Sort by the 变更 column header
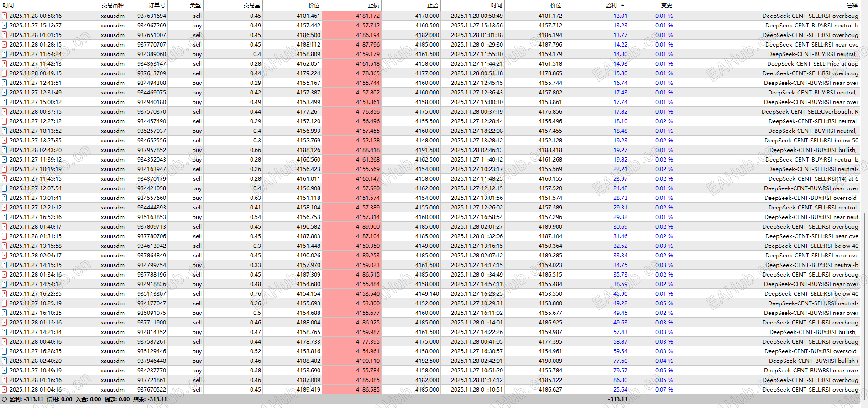The width and height of the screenshot is (868, 408). tap(667, 5)
